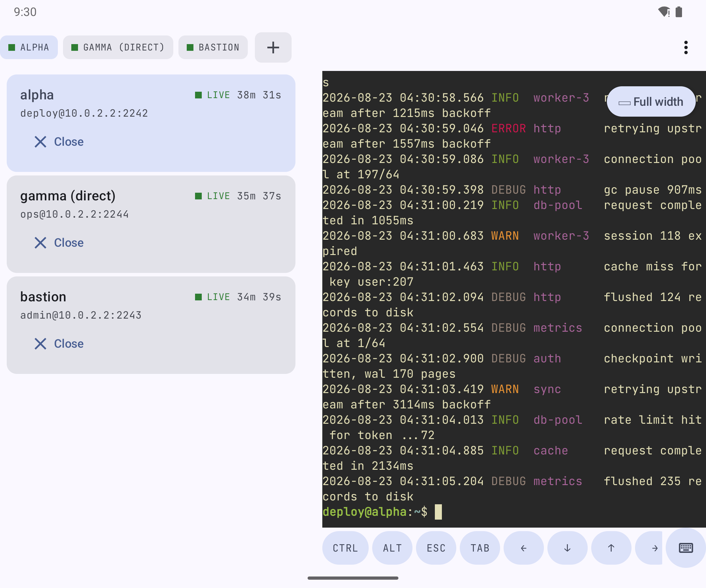Select the ALPHA tab
This screenshot has width=706, height=588.
(29, 47)
